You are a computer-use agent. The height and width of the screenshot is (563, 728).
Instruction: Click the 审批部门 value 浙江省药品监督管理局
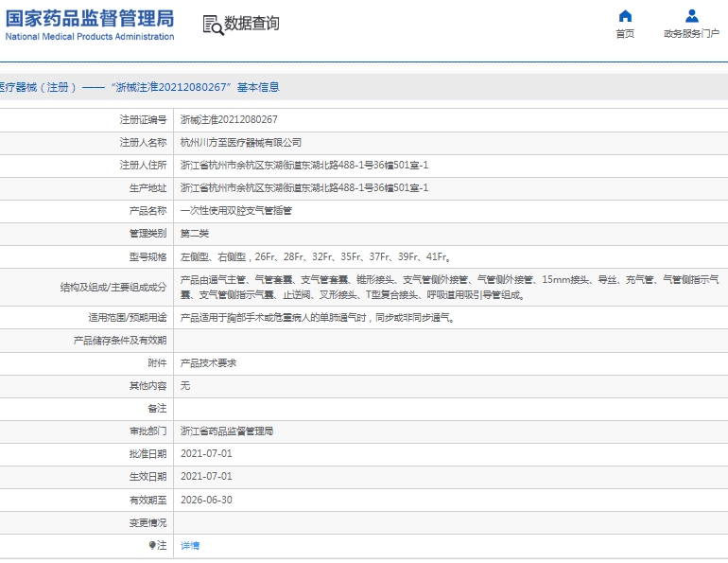click(x=227, y=431)
